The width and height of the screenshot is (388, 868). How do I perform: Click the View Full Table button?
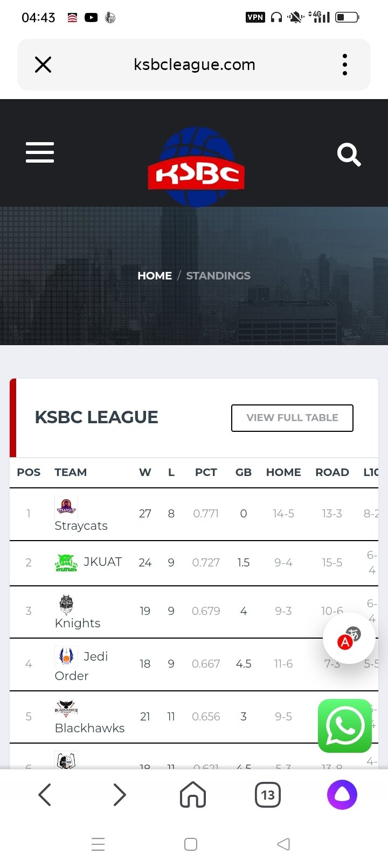click(x=292, y=418)
